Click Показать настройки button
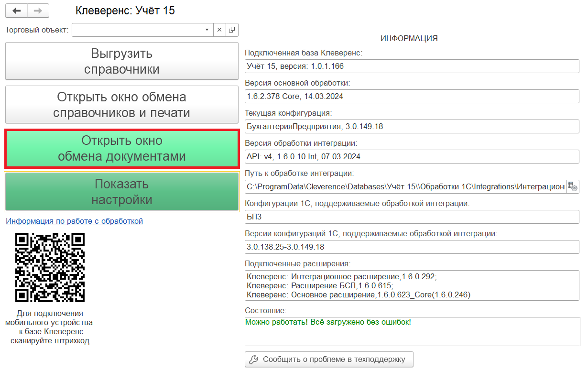Viewport: 588px width, 371px height. pos(122,191)
